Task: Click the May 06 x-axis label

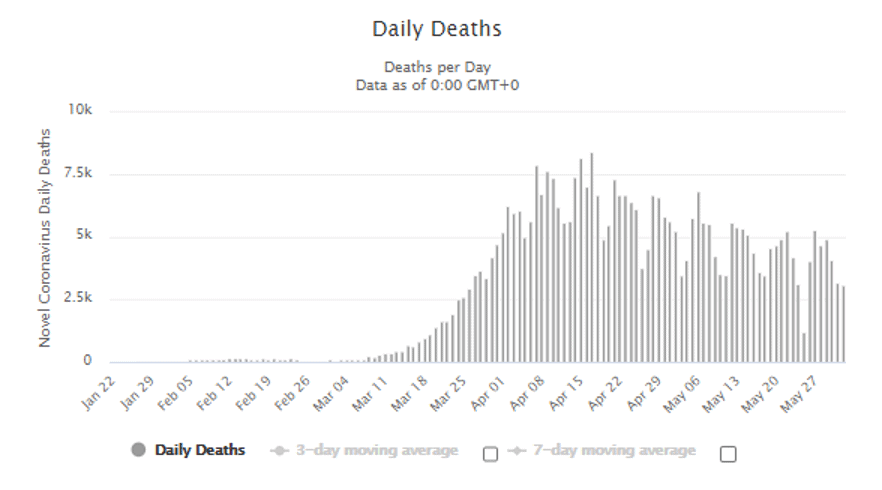Action: pos(682,394)
